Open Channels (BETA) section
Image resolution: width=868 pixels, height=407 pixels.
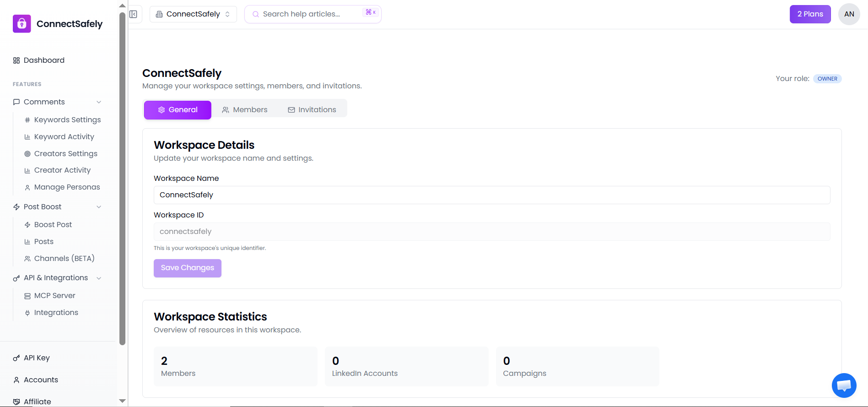point(64,259)
